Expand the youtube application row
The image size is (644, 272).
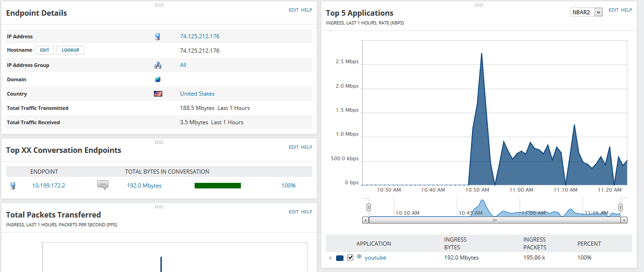point(331,258)
